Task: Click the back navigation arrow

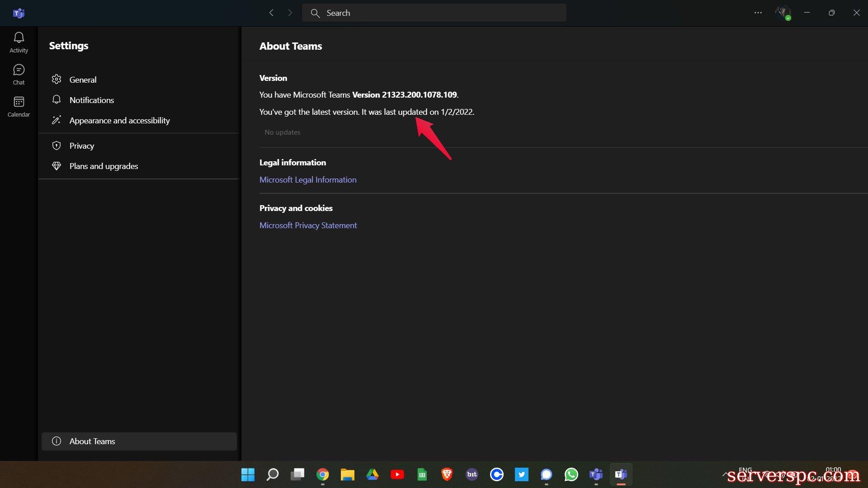Action: [271, 13]
